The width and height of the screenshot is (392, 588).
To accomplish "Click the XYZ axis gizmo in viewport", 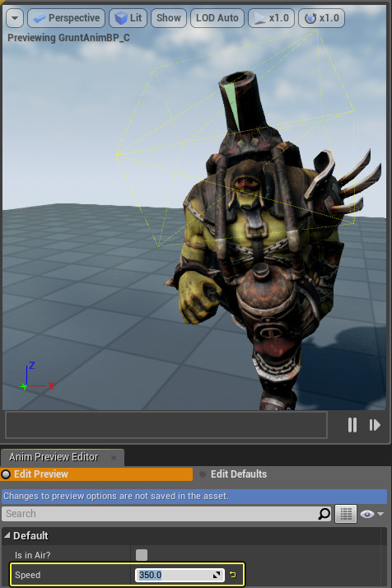I will click(x=37, y=376).
